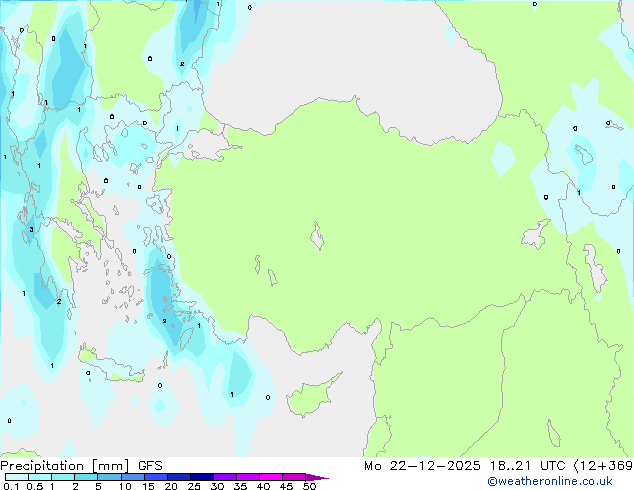Click the 2 to 5 mm legend swatch
The width and height of the screenshot is (634, 490).
click(86, 477)
